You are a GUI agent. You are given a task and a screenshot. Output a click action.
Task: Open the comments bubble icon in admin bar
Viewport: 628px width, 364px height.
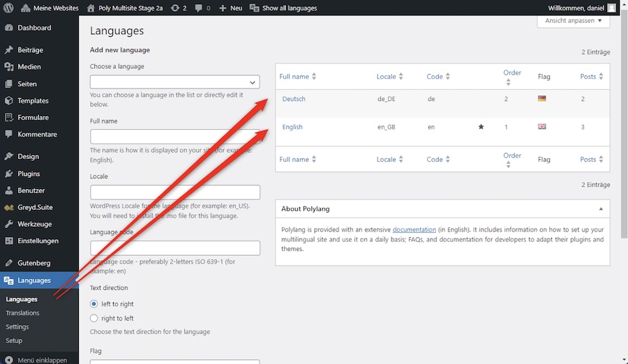coord(198,8)
